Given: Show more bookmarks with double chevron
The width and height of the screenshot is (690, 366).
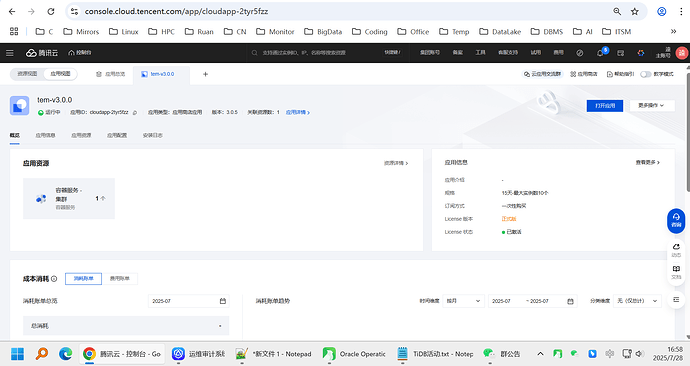Looking at the screenshot, I should click(673, 32).
